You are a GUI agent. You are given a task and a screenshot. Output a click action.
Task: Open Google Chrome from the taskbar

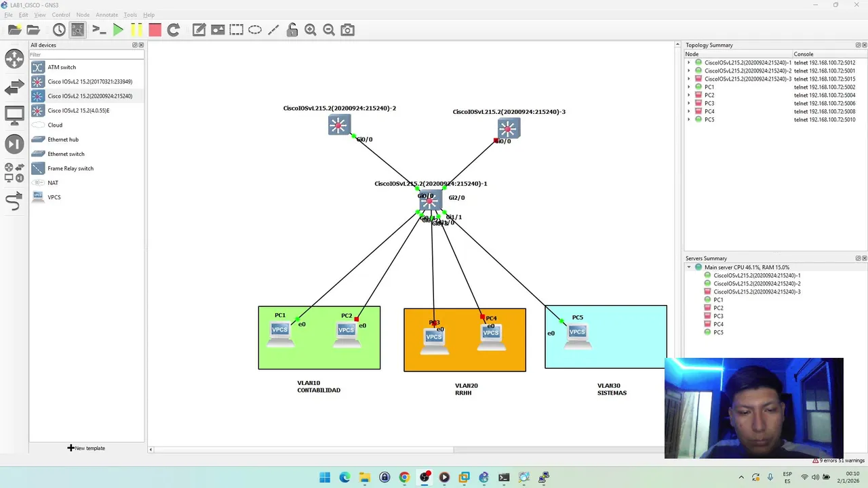click(404, 477)
